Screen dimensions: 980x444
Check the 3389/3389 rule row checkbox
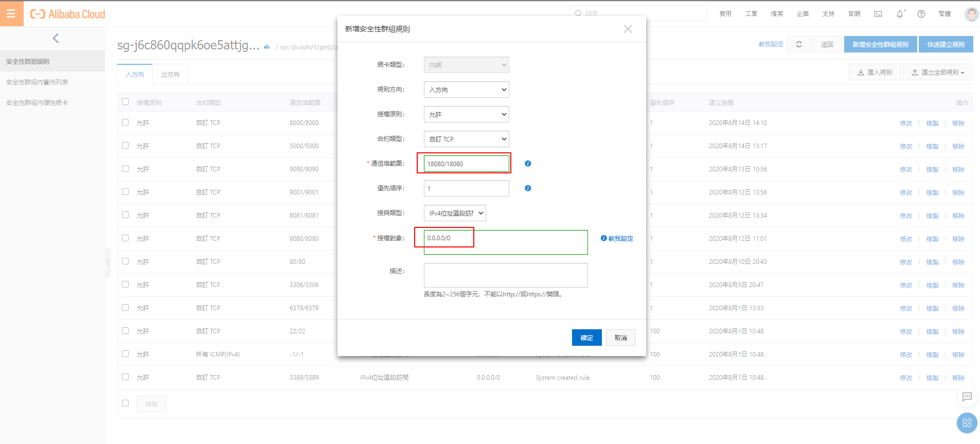126,377
